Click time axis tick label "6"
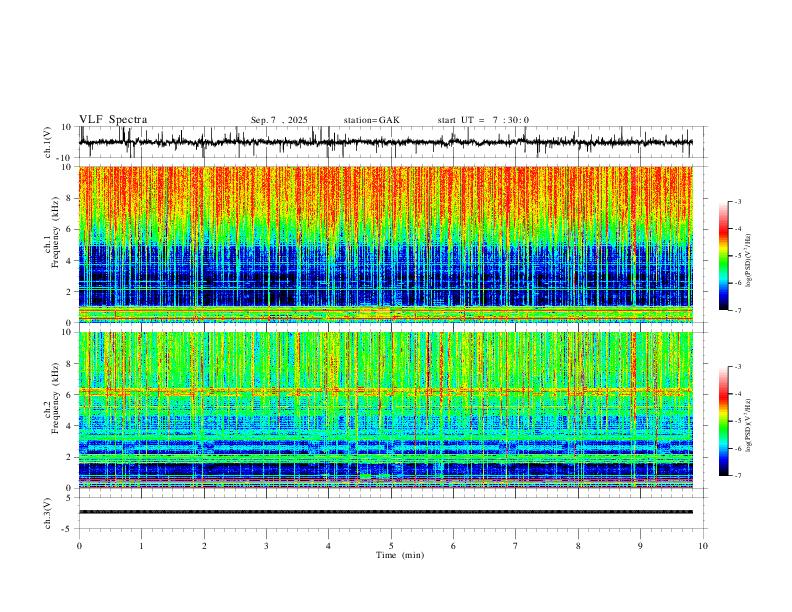This screenshot has height=612, width=792. [x=453, y=546]
